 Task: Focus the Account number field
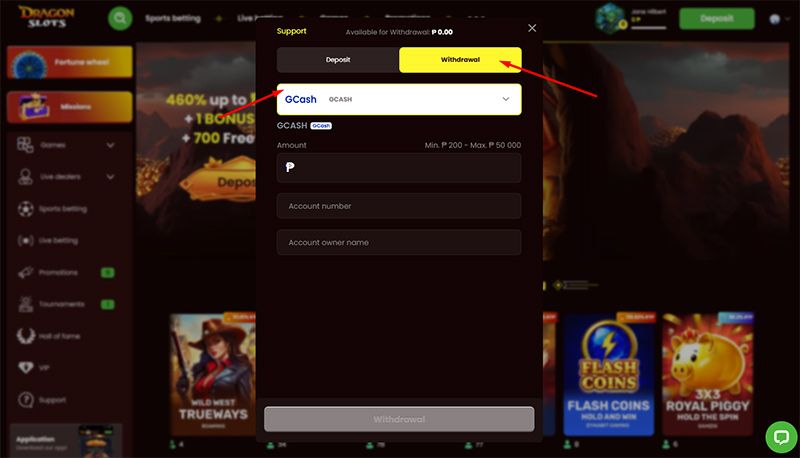point(399,206)
